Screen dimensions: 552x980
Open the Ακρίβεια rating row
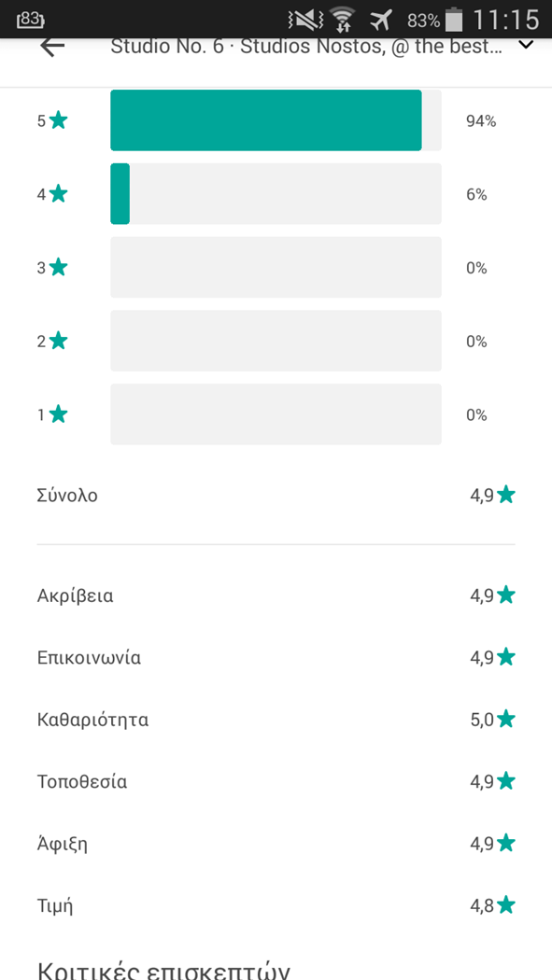[x=276, y=595]
